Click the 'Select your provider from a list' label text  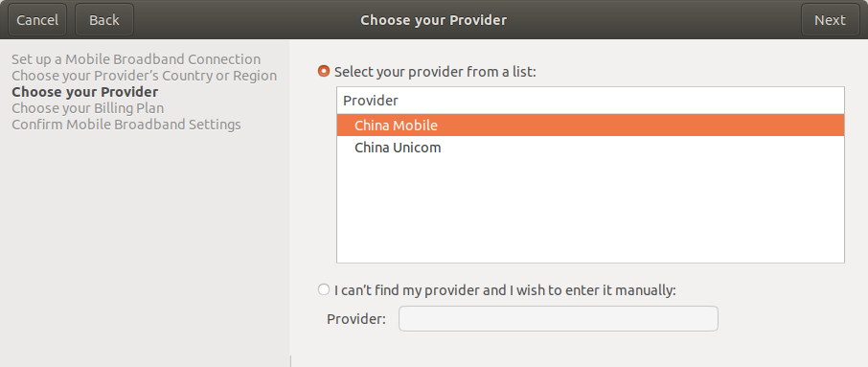(435, 72)
